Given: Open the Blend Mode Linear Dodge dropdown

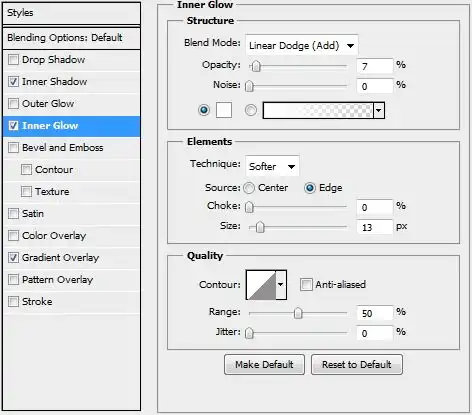Looking at the screenshot, I should click(301, 45).
